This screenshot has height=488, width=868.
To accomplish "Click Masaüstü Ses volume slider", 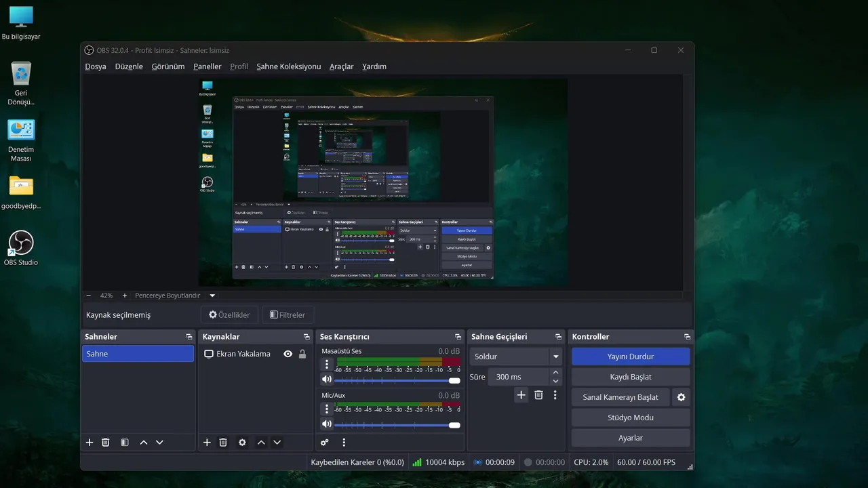I will click(x=397, y=380).
